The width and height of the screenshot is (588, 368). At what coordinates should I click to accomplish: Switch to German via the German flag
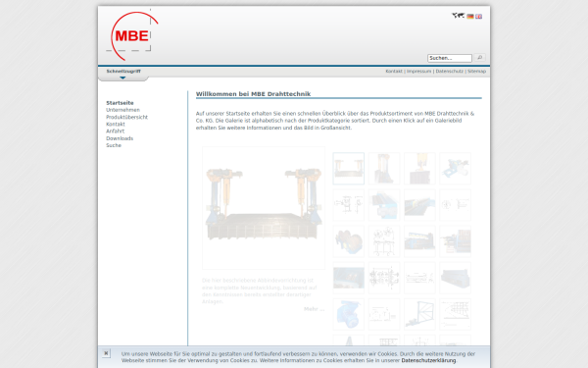470,16
